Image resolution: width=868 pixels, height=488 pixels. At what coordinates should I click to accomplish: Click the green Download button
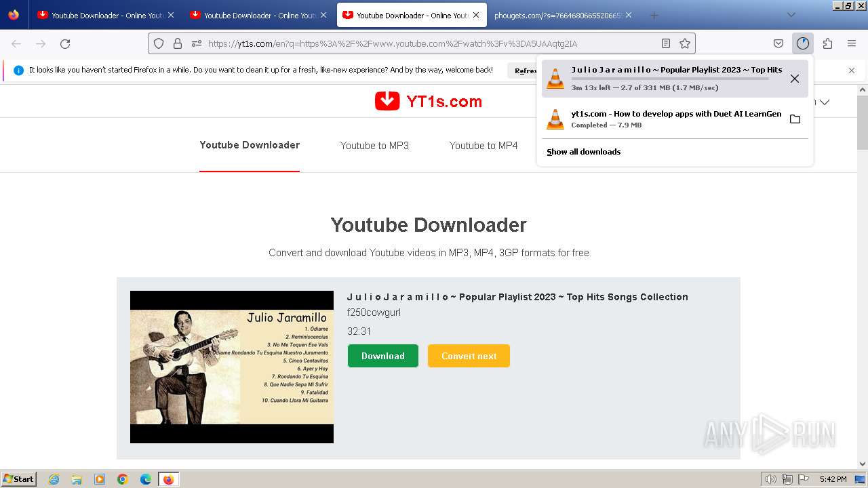coord(383,356)
